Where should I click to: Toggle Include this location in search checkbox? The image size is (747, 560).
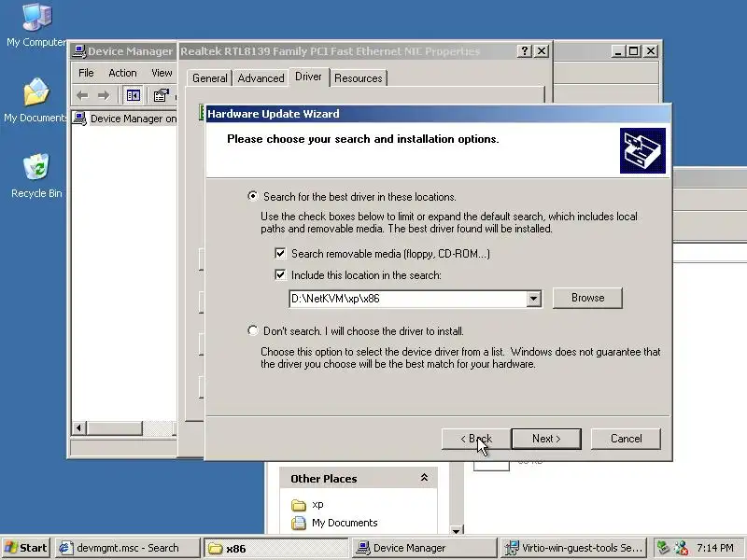[280, 274]
